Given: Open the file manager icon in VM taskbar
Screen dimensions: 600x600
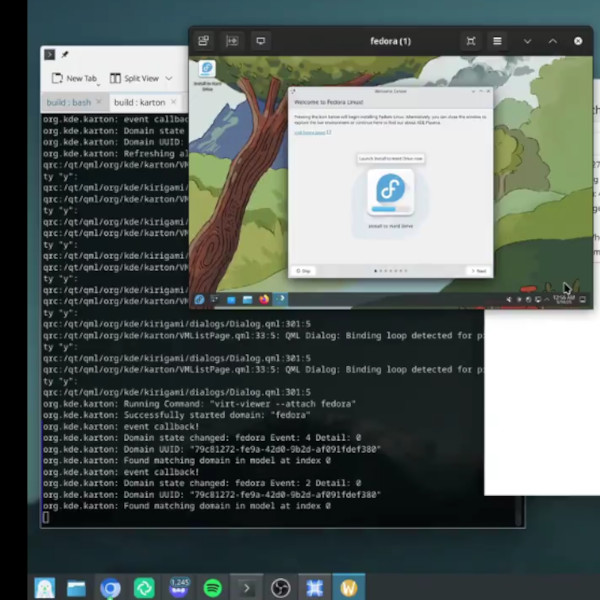Looking at the screenshot, I should [x=248, y=300].
